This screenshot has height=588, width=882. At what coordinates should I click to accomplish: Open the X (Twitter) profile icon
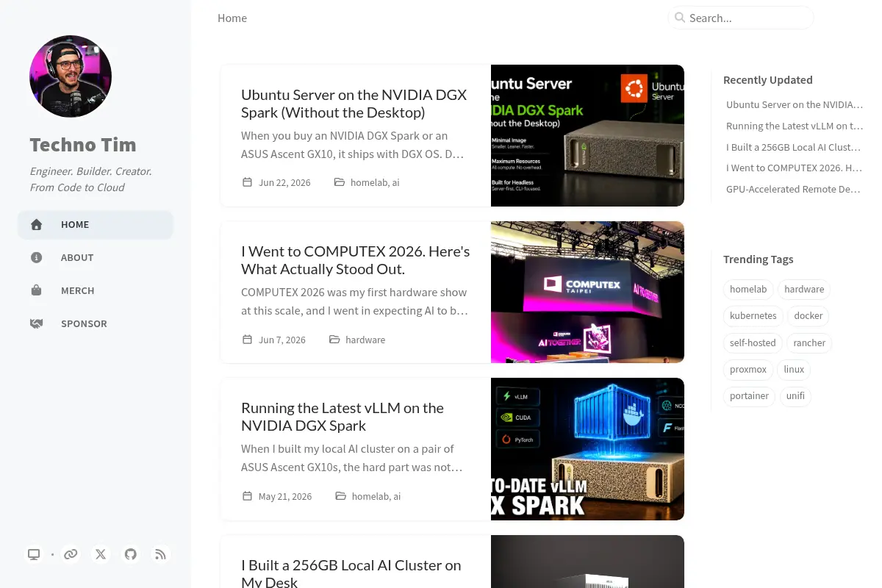click(x=101, y=554)
